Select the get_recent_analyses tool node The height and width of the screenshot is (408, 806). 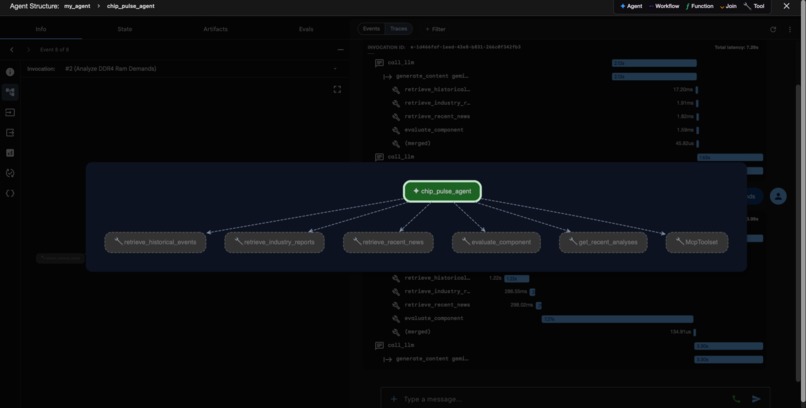pos(603,242)
